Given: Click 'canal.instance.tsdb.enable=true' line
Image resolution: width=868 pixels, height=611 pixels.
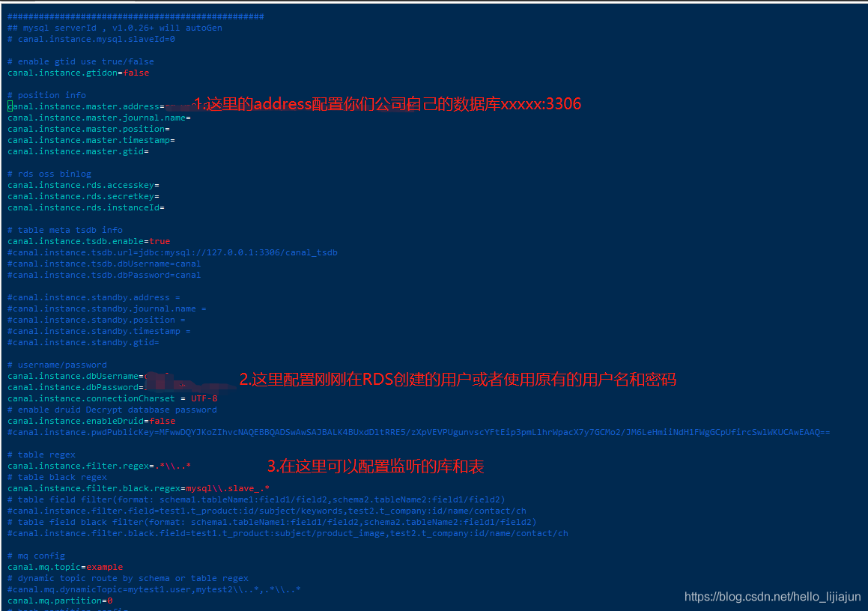Looking at the screenshot, I should 88,241.
